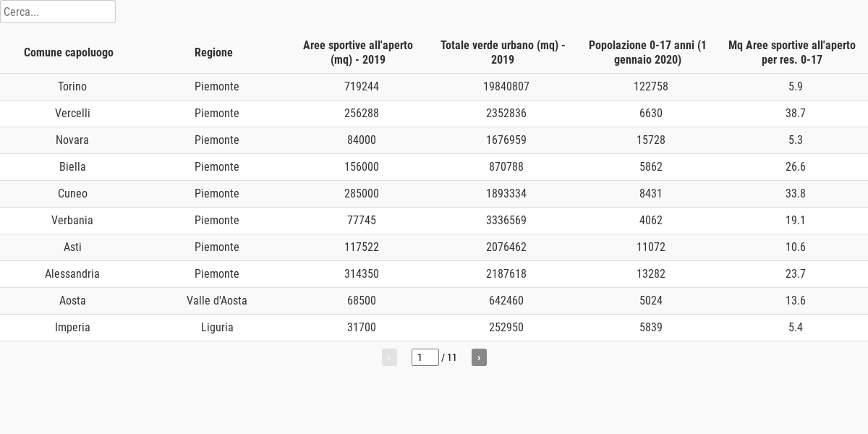Viewport: 868px width, 434px height.
Task: Click Valle d'Aosta region cell
Action: 217,301
